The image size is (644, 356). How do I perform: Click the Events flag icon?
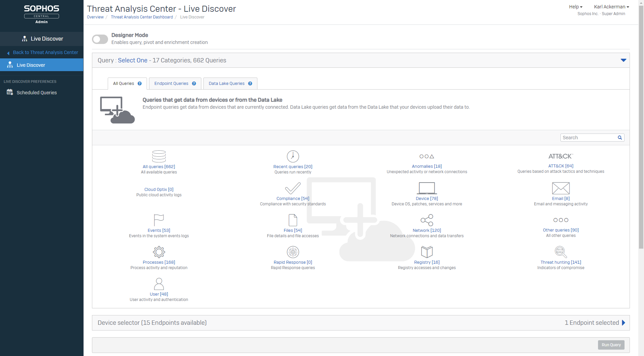(159, 220)
